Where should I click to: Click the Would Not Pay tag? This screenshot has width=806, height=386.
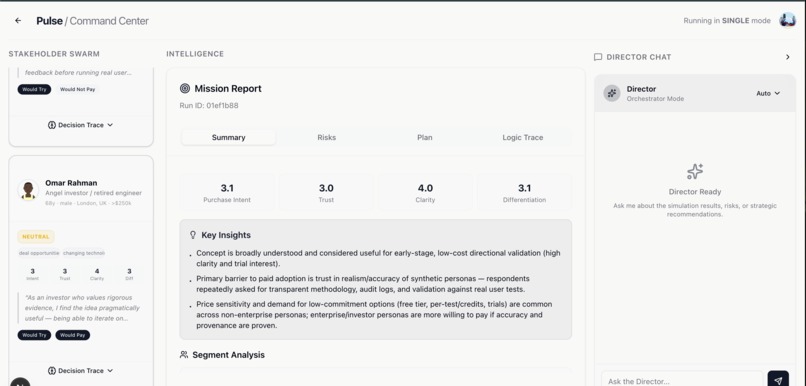tap(78, 89)
